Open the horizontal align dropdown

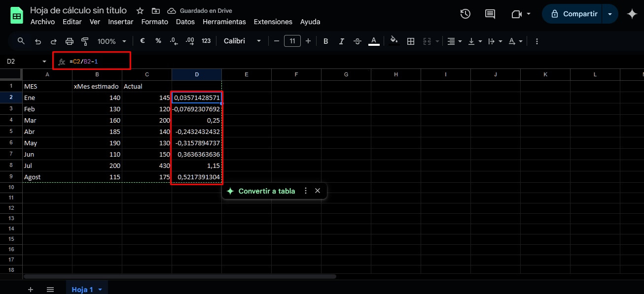click(x=454, y=41)
